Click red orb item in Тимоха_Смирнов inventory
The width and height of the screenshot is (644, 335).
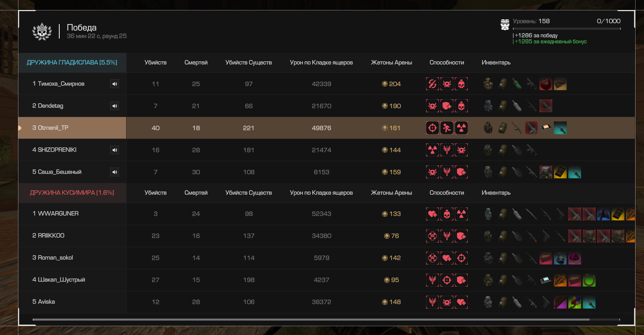pos(546,84)
